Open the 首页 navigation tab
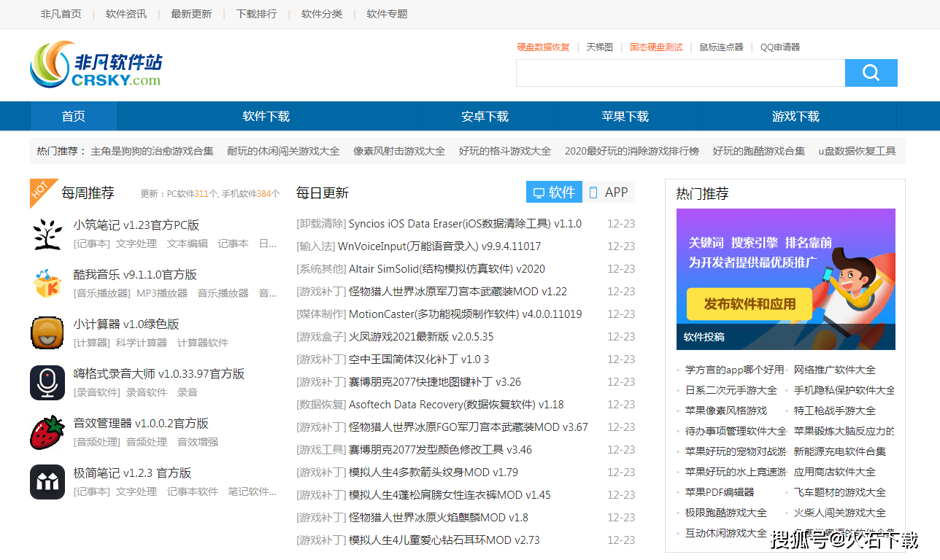 pos(73,116)
